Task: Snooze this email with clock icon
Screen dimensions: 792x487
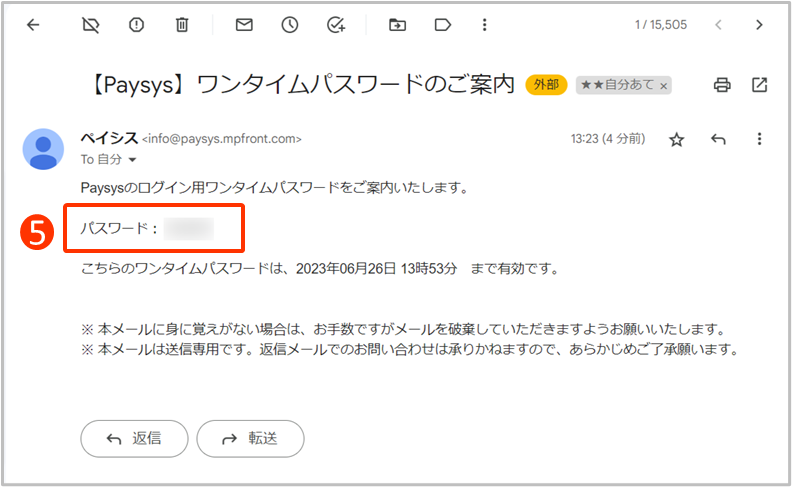Action: tap(290, 25)
